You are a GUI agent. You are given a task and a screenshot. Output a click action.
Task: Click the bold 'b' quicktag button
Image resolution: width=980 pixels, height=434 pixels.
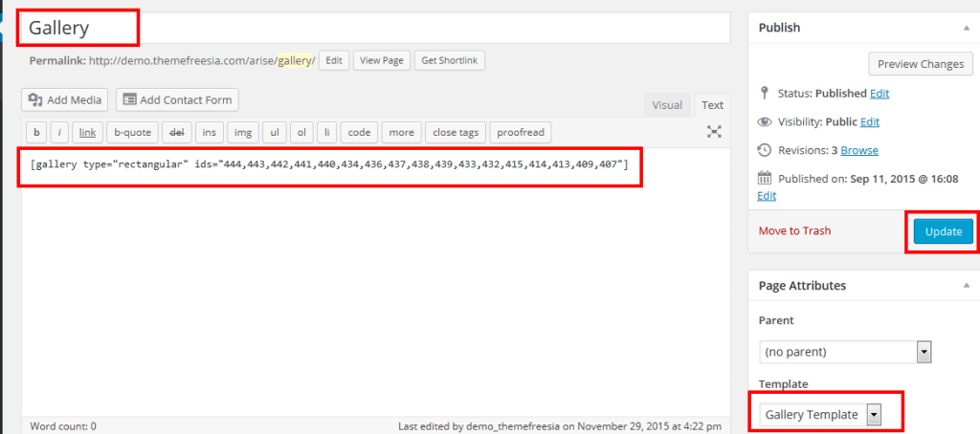(36, 132)
